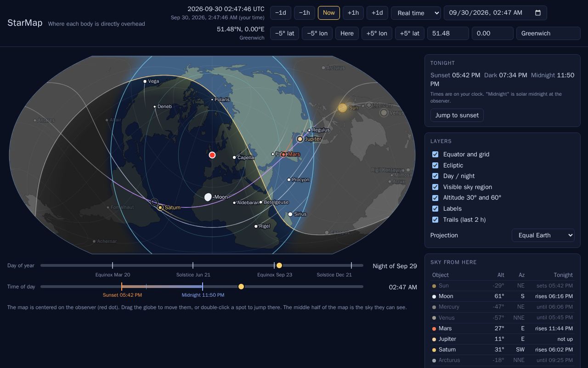Select the Venus marker on the map
This screenshot has width=588, height=368.
pyautogui.click(x=384, y=113)
